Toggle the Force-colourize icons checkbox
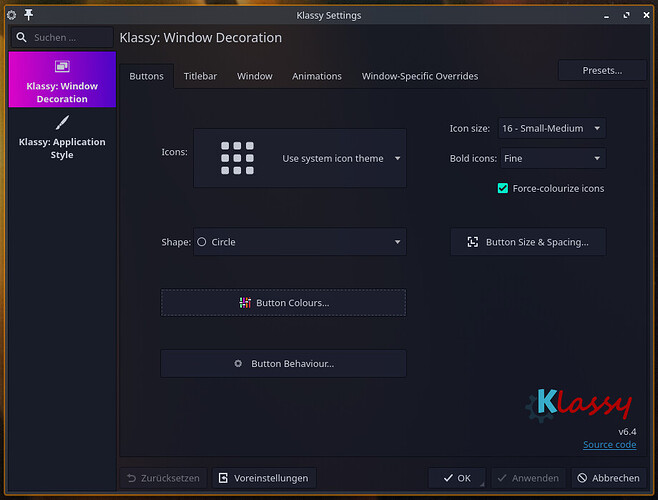 pyautogui.click(x=503, y=188)
